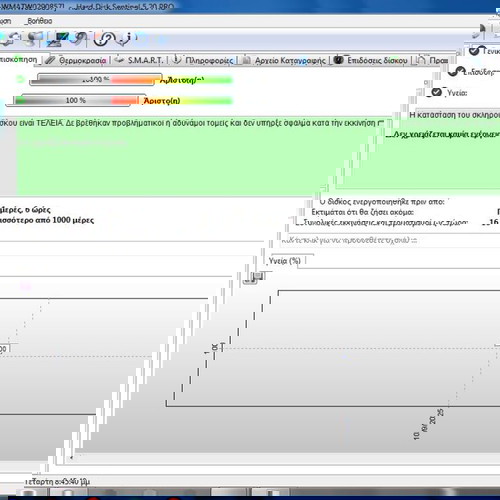The width and height of the screenshot is (500, 500).
Task: Switch to Επιδόσεις δίσκου tab
Action: pyautogui.click(x=377, y=60)
